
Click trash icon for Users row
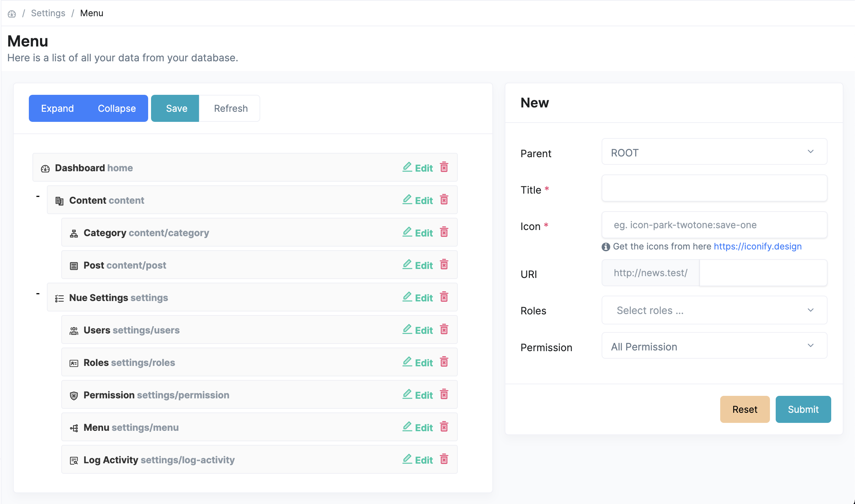click(444, 330)
